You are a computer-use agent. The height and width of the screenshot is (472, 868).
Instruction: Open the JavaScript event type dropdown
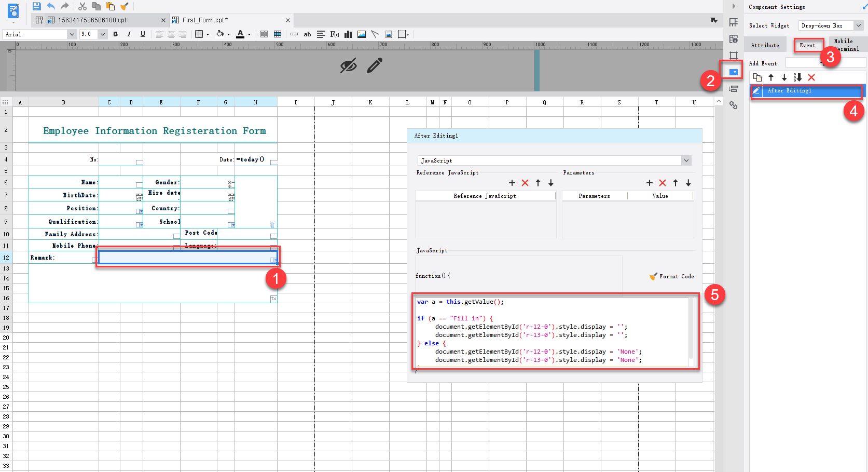[554, 160]
